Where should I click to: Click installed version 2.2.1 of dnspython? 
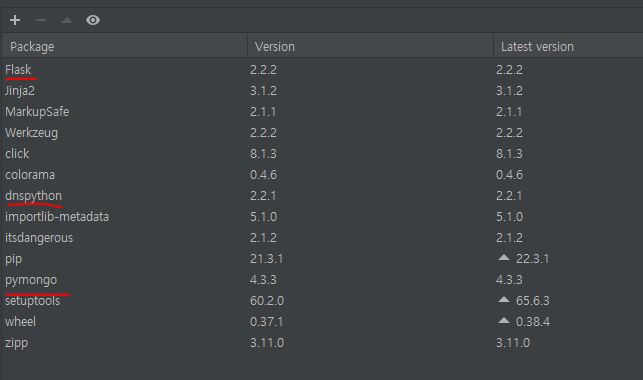(263, 196)
